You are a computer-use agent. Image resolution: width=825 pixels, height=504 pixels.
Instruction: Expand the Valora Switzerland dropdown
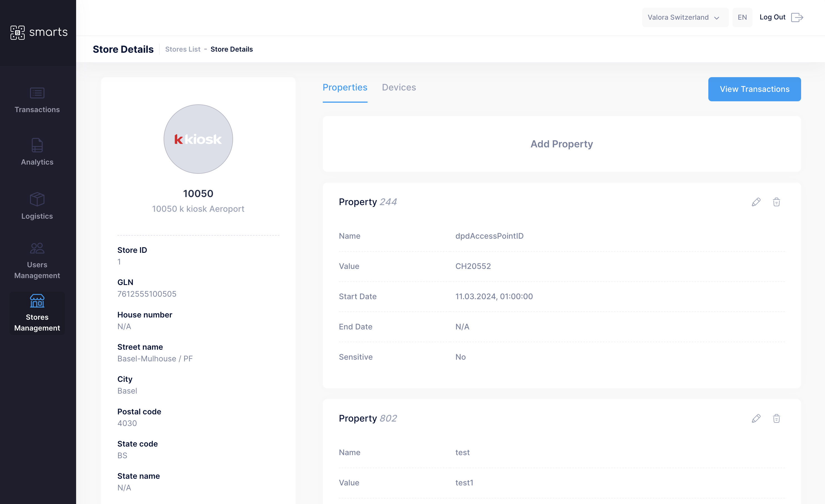pyautogui.click(x=685, y=17)
